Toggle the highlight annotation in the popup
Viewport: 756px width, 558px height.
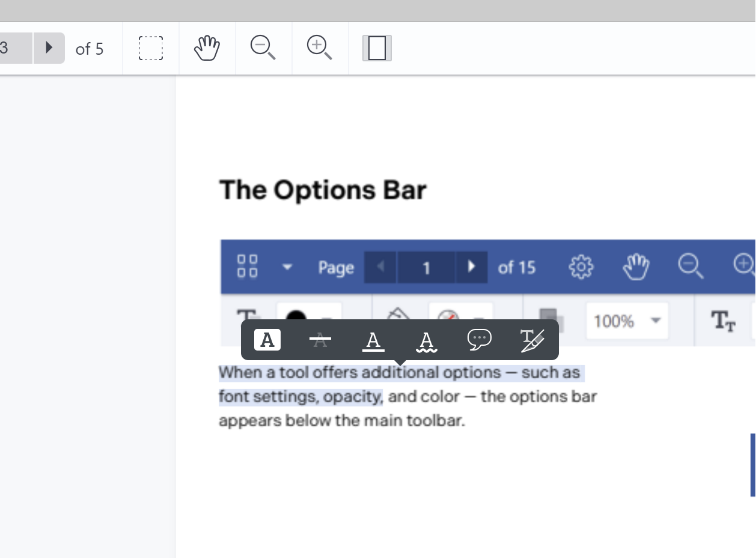[267, 340]
